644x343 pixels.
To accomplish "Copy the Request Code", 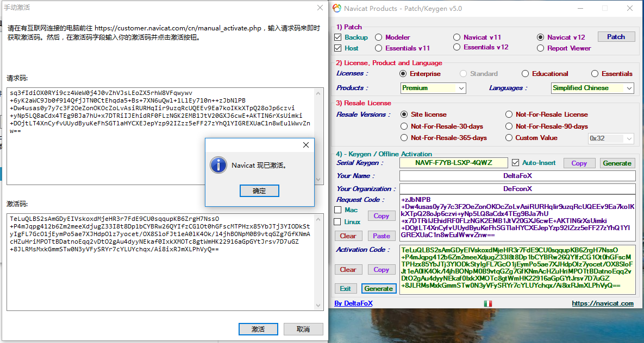I will point(381,216).
